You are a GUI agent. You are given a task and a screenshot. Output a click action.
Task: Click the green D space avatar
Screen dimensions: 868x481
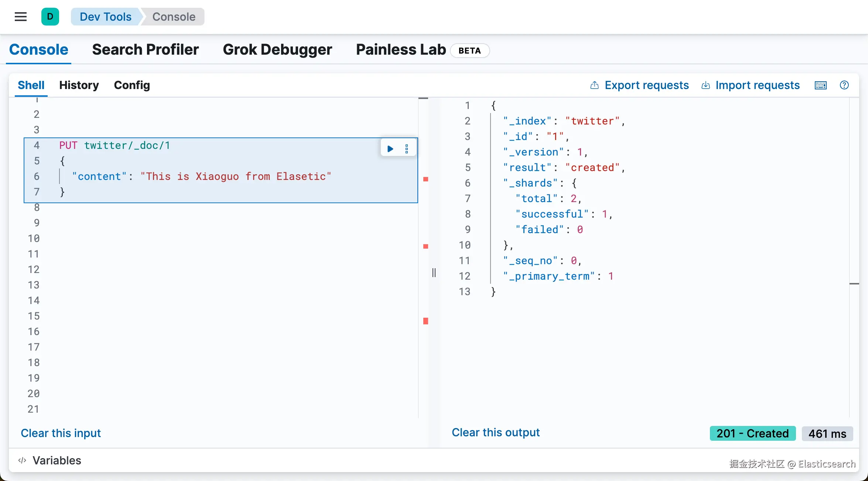click(x=50, y=17)
